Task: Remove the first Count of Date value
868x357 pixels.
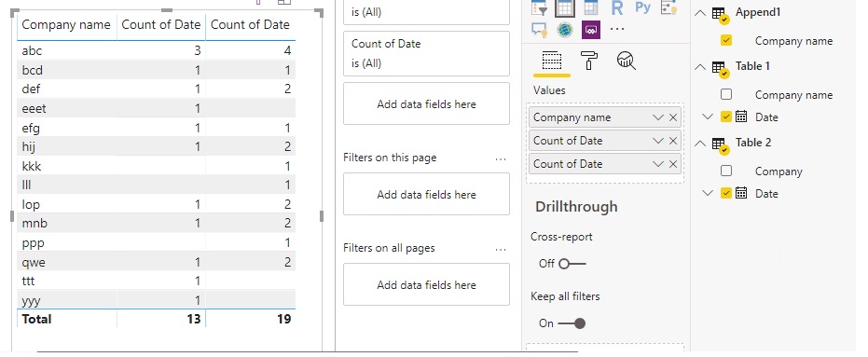Action: point(673,141)
